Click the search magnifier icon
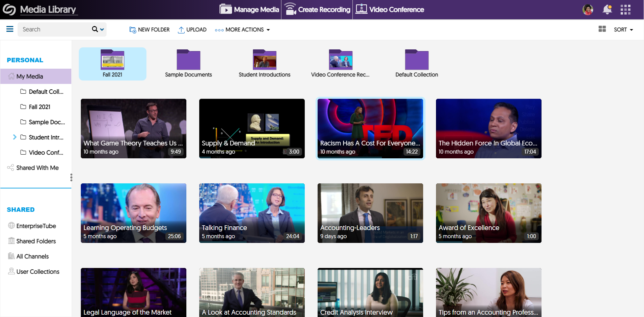 (95, 29)
